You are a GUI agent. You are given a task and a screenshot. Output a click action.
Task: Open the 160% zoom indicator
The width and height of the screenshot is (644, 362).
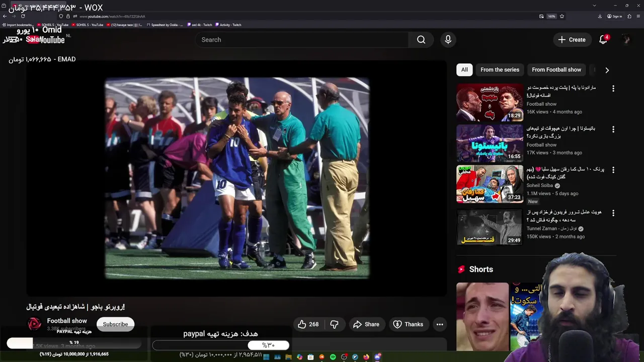[551, 16]
